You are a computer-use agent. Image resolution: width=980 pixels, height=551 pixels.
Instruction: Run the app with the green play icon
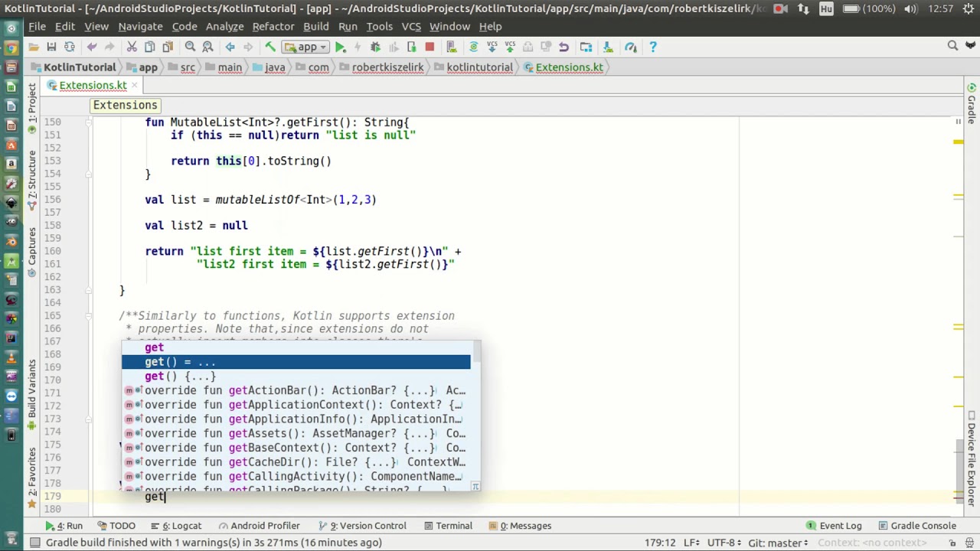[x=341, y=47]
